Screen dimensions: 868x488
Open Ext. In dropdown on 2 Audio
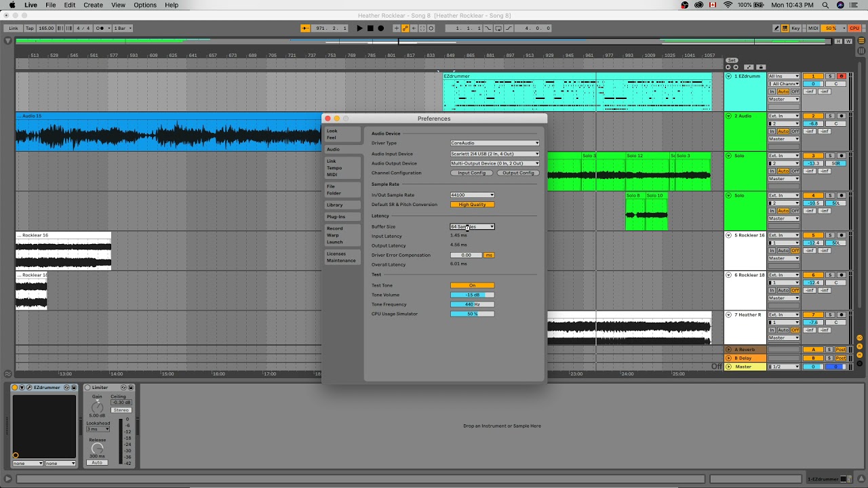(x=783, y=116)
